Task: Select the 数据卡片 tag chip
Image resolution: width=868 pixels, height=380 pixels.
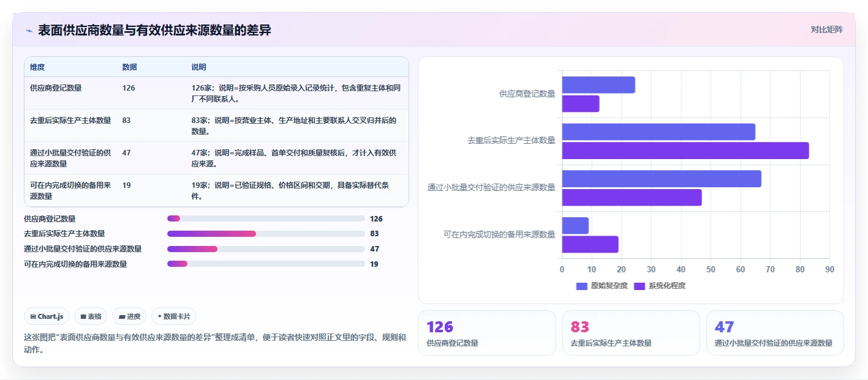Action: click(x=174, y=316)
